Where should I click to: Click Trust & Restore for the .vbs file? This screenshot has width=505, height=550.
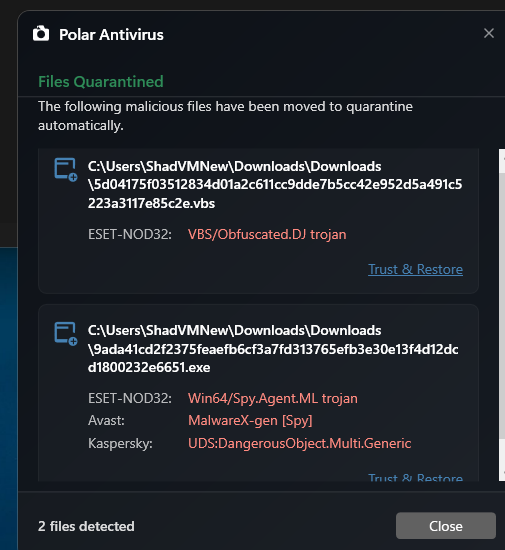415,269
